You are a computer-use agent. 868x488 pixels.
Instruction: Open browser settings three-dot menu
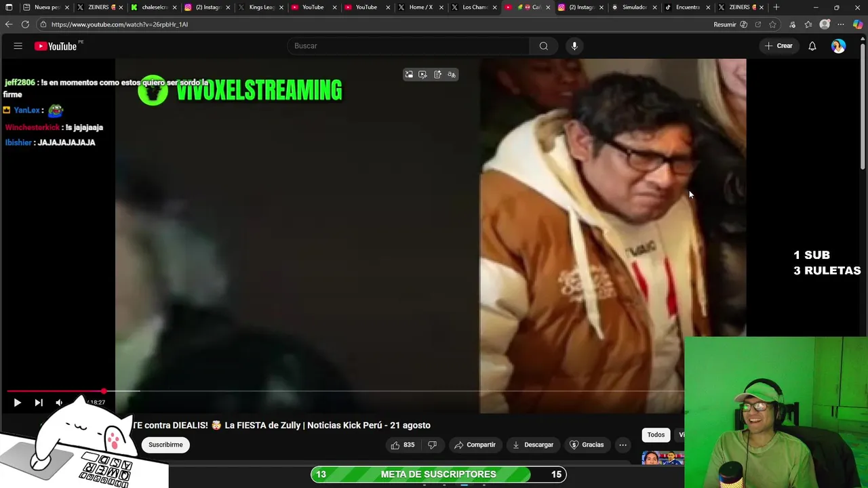[x=841, y=24]
